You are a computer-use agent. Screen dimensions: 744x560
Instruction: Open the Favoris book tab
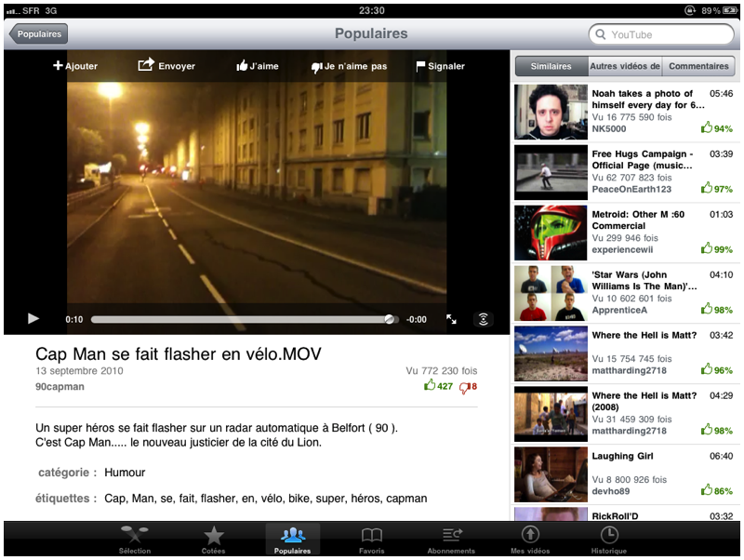coord(371,540)
